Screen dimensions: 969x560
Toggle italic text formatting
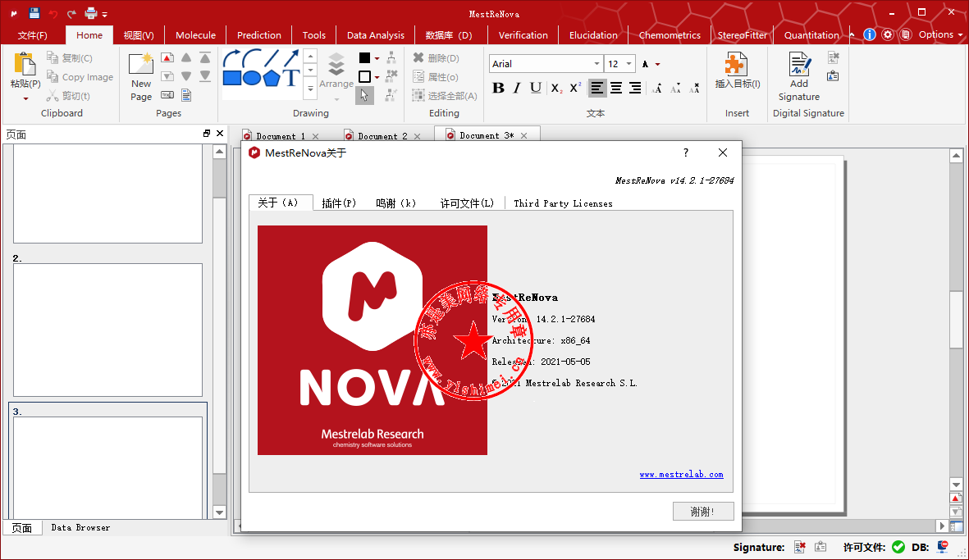517,89
